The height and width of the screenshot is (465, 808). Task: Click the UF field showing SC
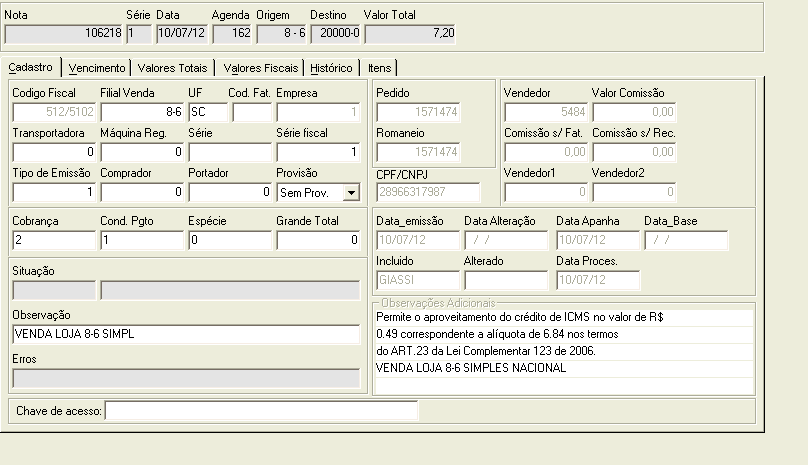[x=208, y=112]
